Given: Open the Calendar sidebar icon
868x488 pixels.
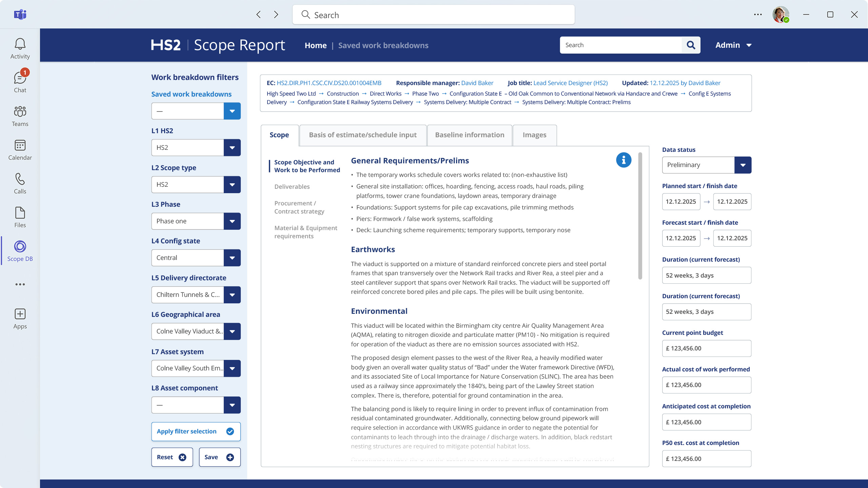Looking at the screenshot, I should click(20, 149).
